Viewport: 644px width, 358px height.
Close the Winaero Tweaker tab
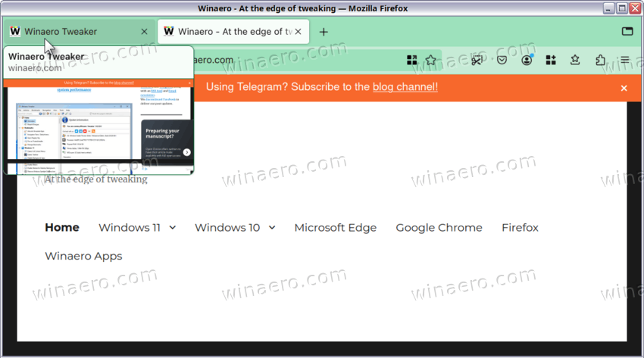tap(144, 32)
